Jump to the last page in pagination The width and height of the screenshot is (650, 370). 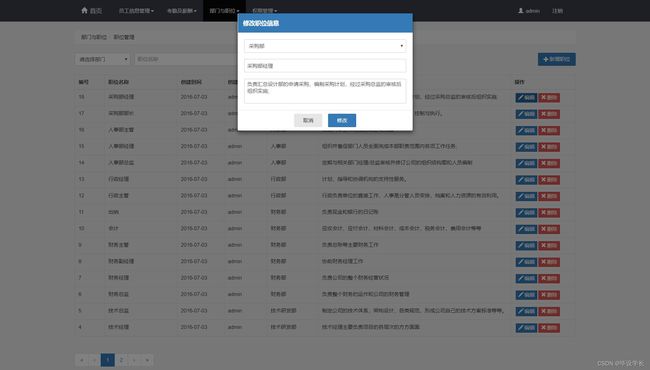pos(147,360)
